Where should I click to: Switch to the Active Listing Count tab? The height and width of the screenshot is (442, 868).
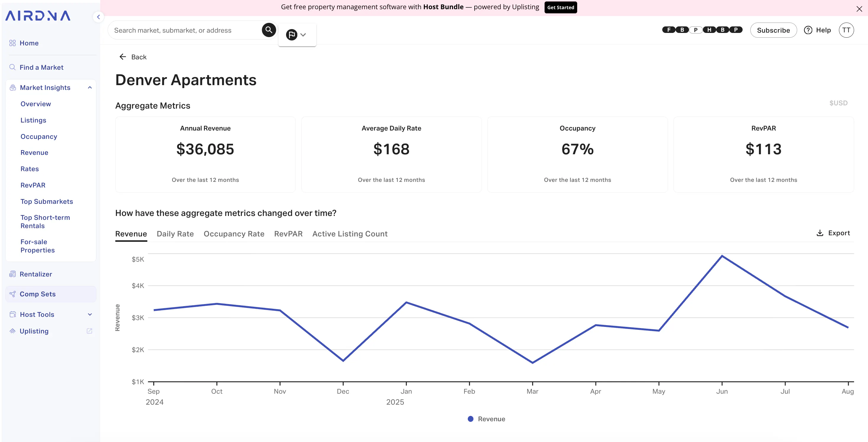pos(350,234)
